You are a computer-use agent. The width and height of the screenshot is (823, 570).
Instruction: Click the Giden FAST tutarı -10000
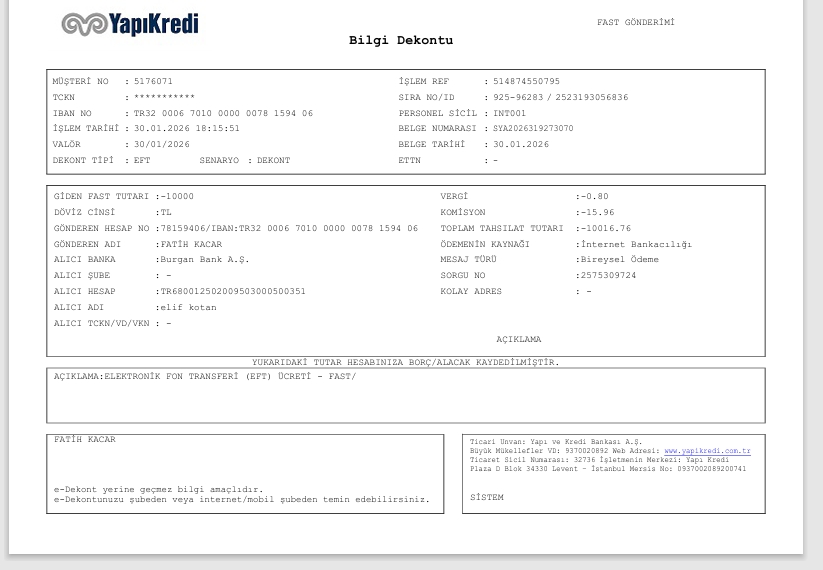(177, 196)
